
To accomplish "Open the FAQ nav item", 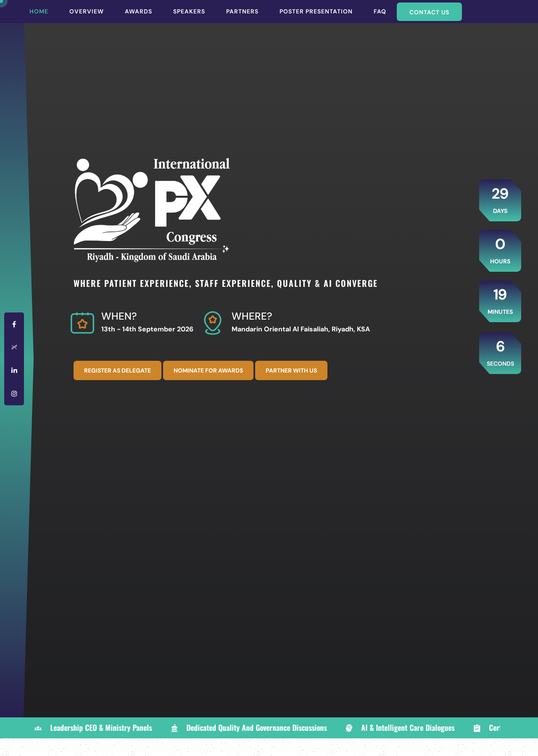I will 380,11.
